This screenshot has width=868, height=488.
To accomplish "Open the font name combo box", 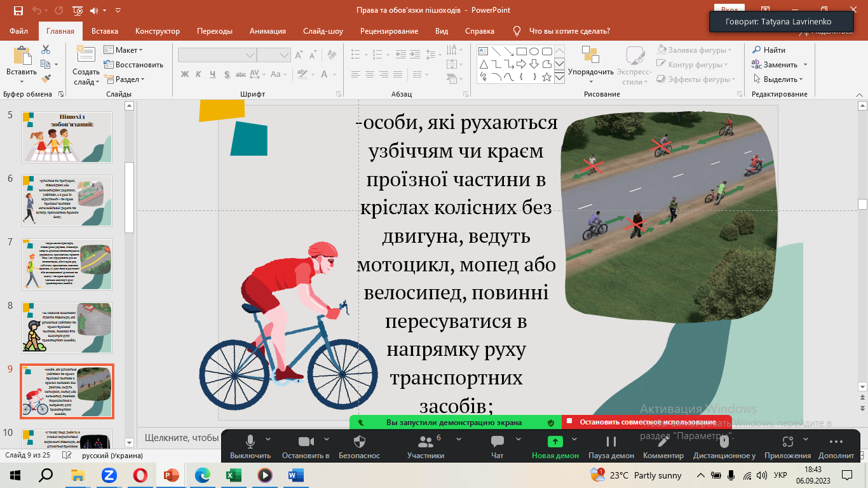I will point(217,55).
